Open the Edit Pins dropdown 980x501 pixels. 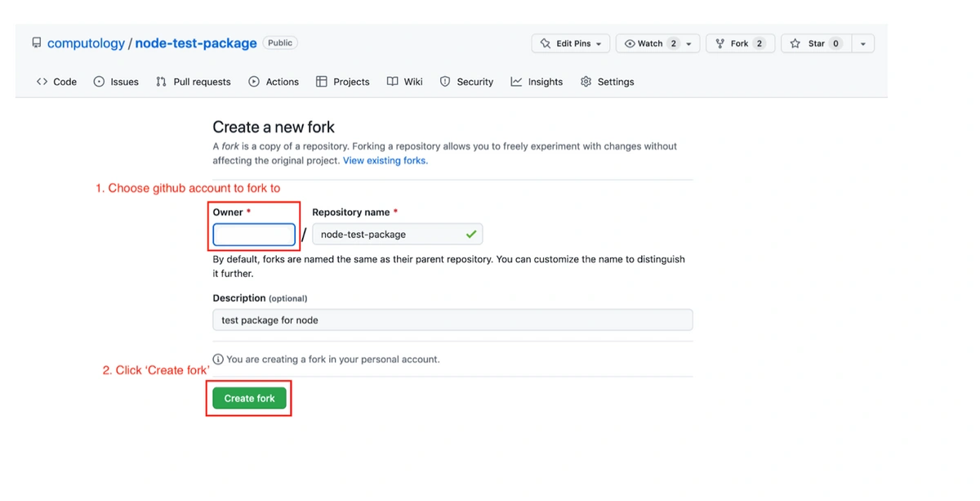coord(571,43)
